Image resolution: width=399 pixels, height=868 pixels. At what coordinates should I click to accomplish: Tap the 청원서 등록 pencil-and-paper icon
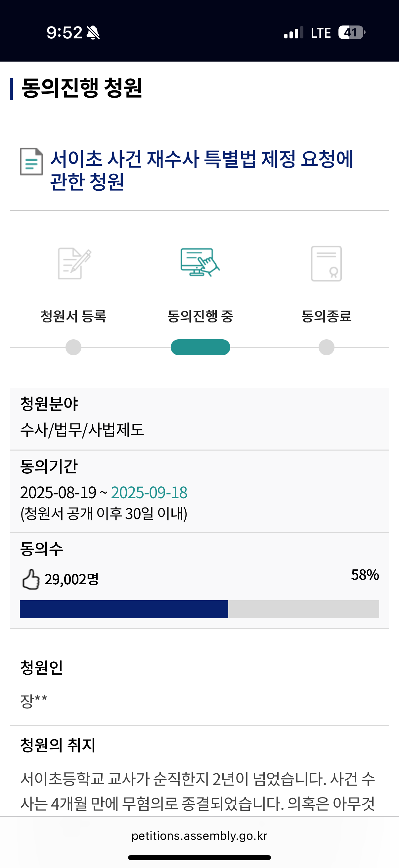click(x=74, y=264)
